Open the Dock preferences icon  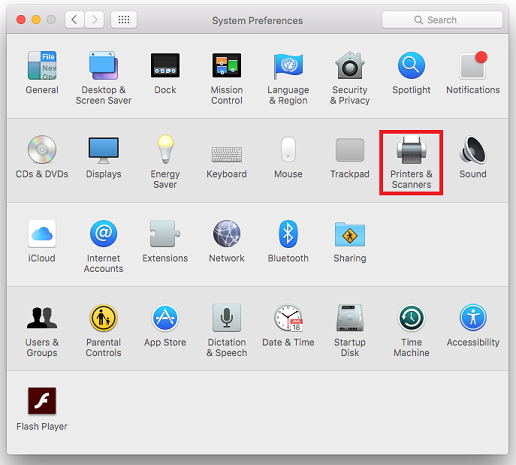[165, 66]
